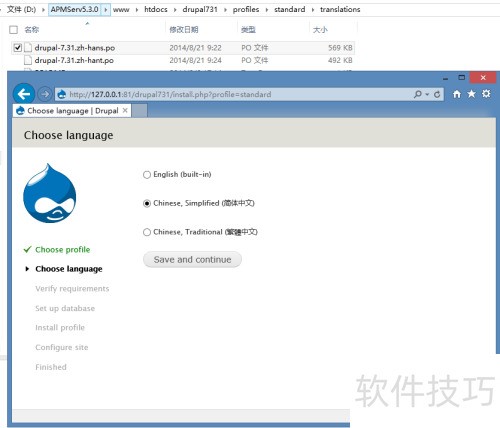Click the Verify requirements step
Image resolution: width=500 pixels, height=428 pixels.
coord(72,289)
